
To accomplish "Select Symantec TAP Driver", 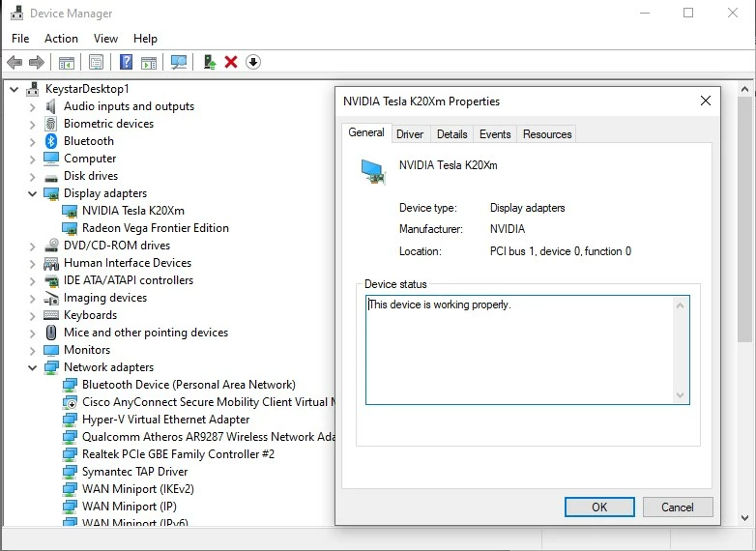I will (135, 472).
